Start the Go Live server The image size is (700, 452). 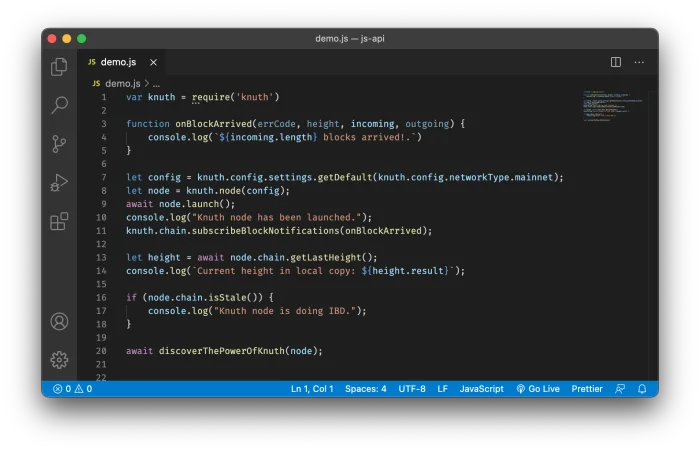click(538, 389)
